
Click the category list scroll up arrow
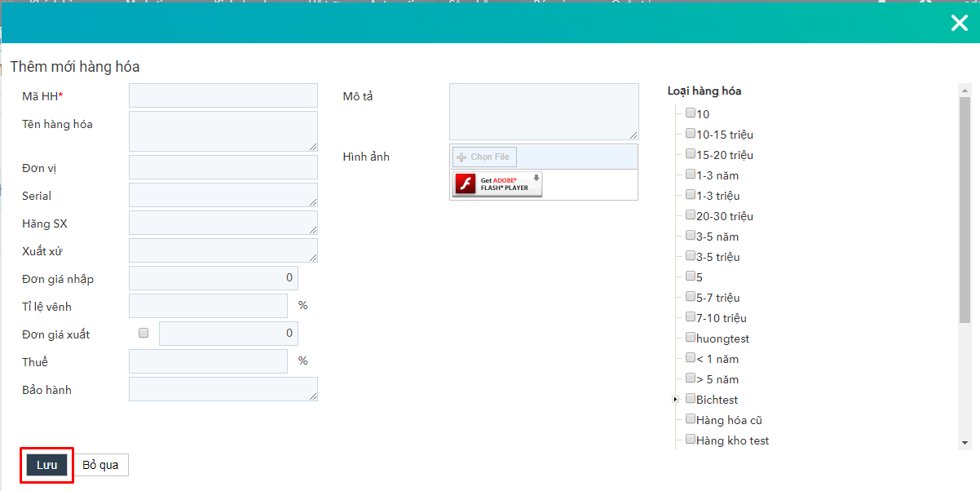pyautogui.click(x=965, y=90)
